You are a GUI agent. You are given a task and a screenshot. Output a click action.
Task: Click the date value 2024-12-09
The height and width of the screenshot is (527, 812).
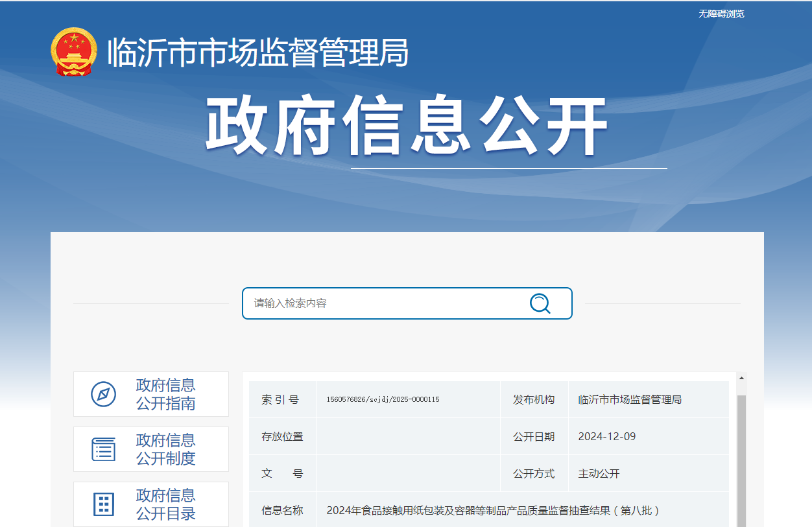click(x=607, y=436)
